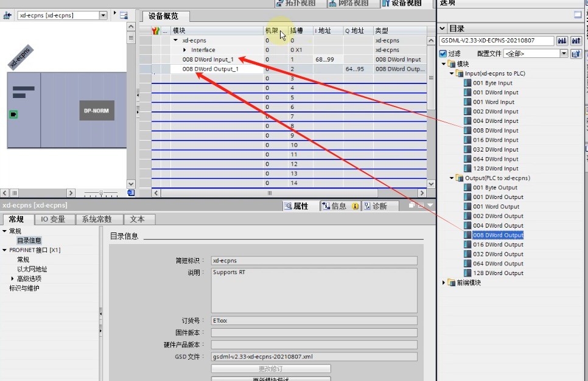
Task: Select the 008 DWord Output catalog entry
Action: [498, 235]
